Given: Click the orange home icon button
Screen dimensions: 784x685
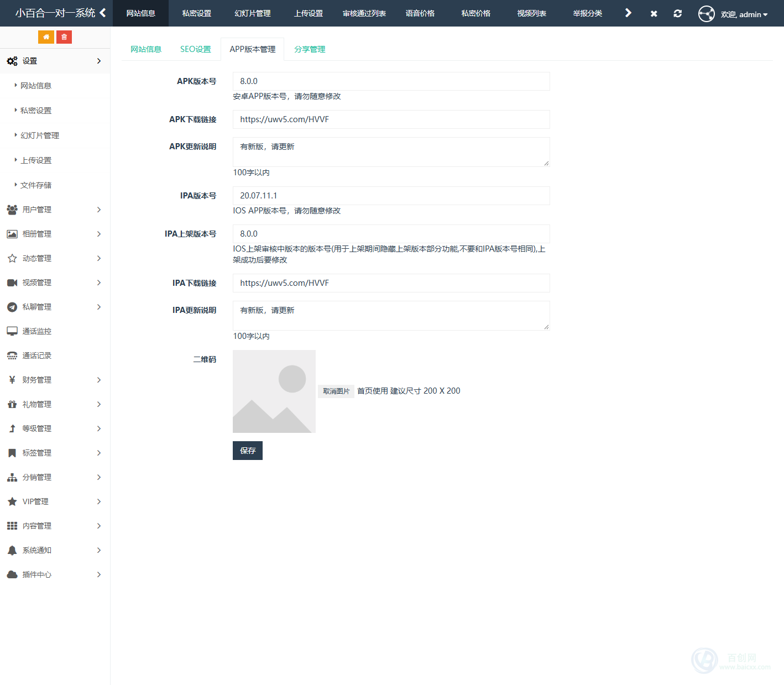Looking at the screenshot, I should click(46, 37).
